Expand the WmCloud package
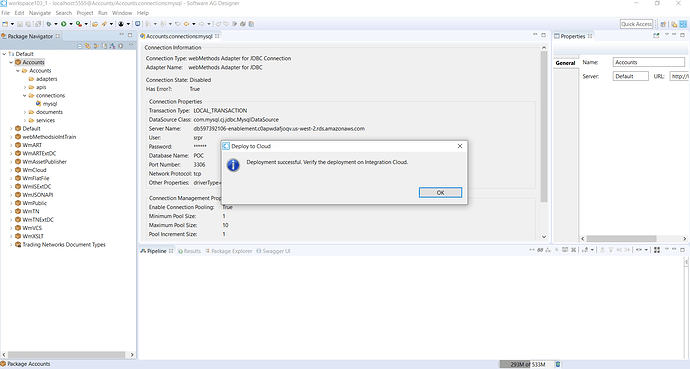690x369 pixels. click(x=11, y=170)
